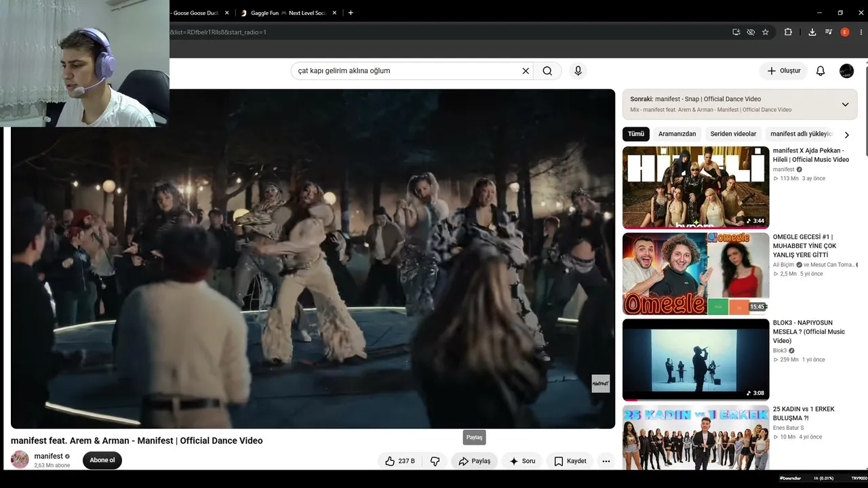Image resolution: width=868 pixels, height=488 pixels.
Task: Open the browser extensions puzzle icon
Action: click(x=788, y=32)
